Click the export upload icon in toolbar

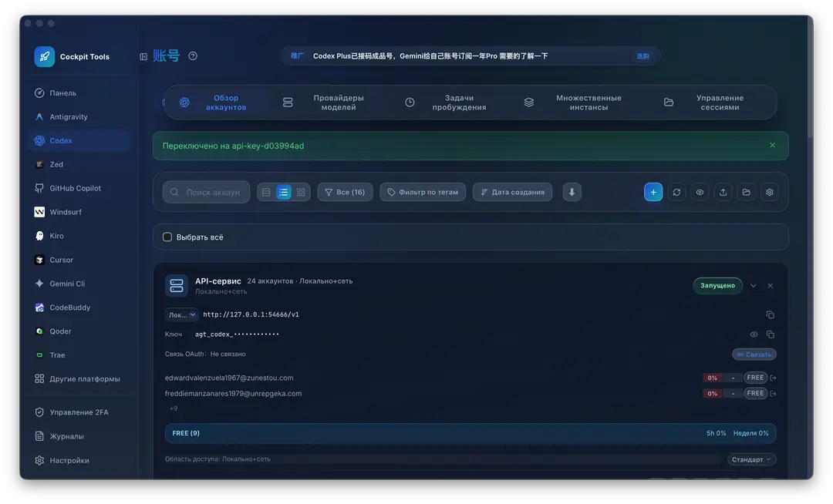[723, 192]
